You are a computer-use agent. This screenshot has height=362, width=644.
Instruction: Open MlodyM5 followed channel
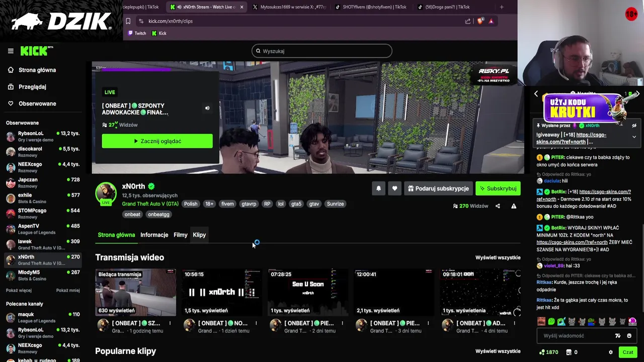43,275
